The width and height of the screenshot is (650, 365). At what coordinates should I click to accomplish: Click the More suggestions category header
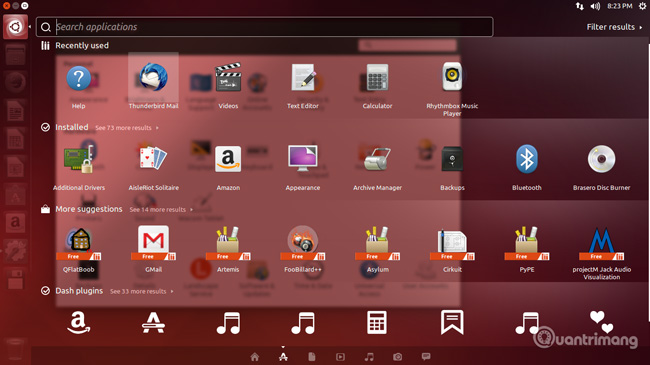coord(89,209)
